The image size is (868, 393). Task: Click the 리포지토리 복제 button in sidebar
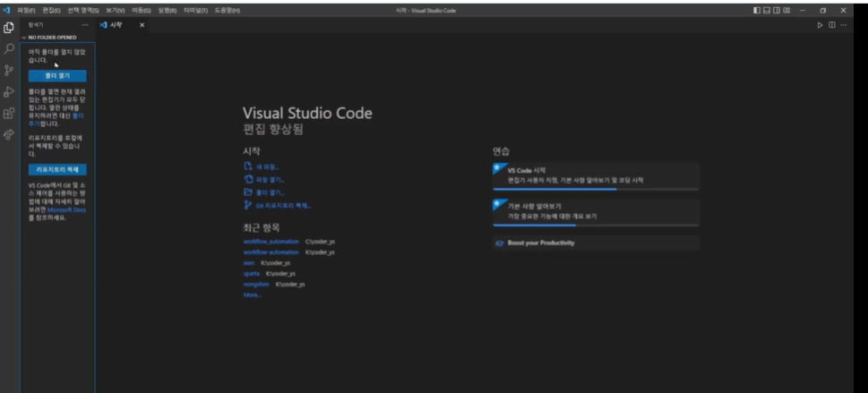tap(57, 169)
